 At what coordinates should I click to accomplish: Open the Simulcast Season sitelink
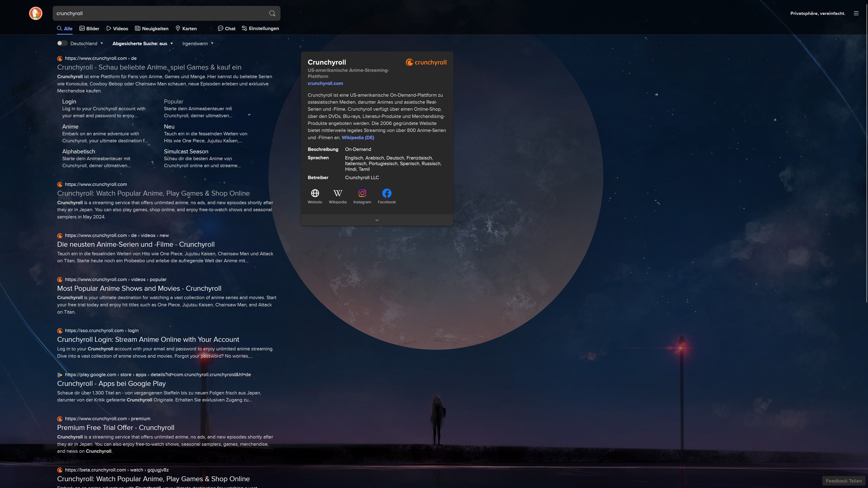tap(186, 152)
